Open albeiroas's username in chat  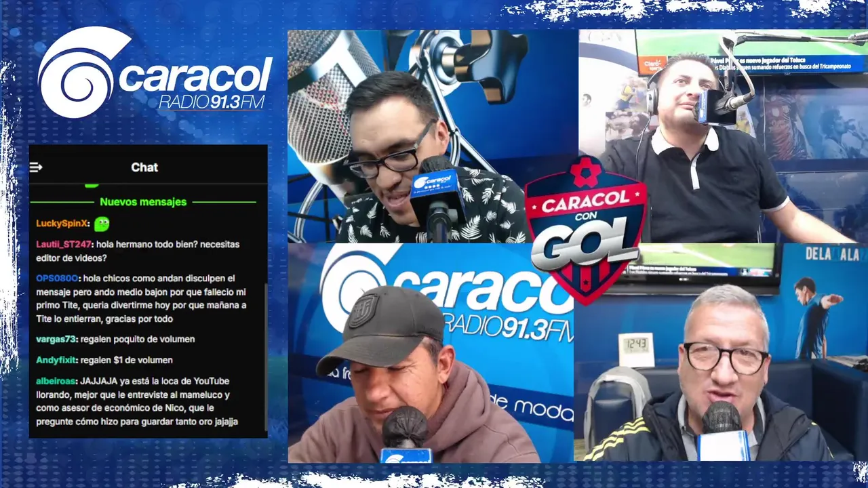56,381
